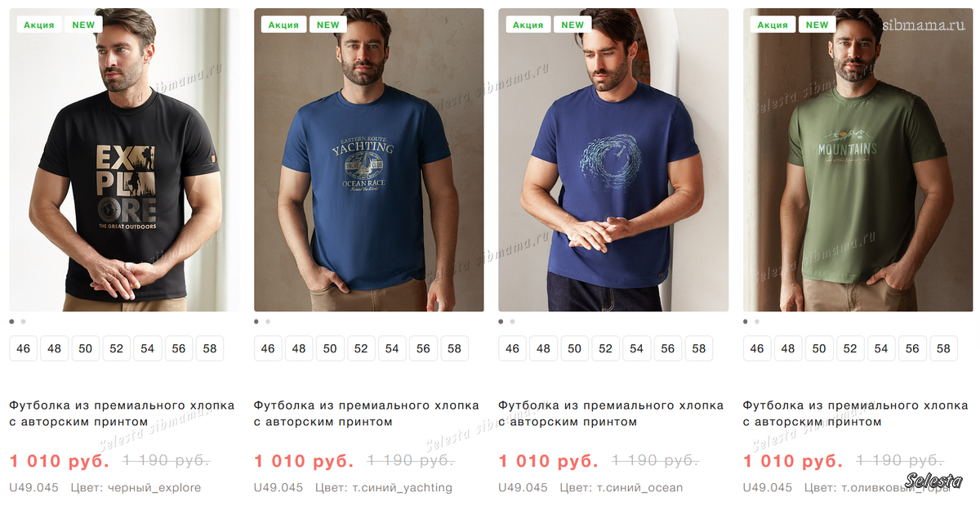The height and width of the screenshot is (506, 980).
Task: Select second image dot under black explore shirt
Action: 23,322
